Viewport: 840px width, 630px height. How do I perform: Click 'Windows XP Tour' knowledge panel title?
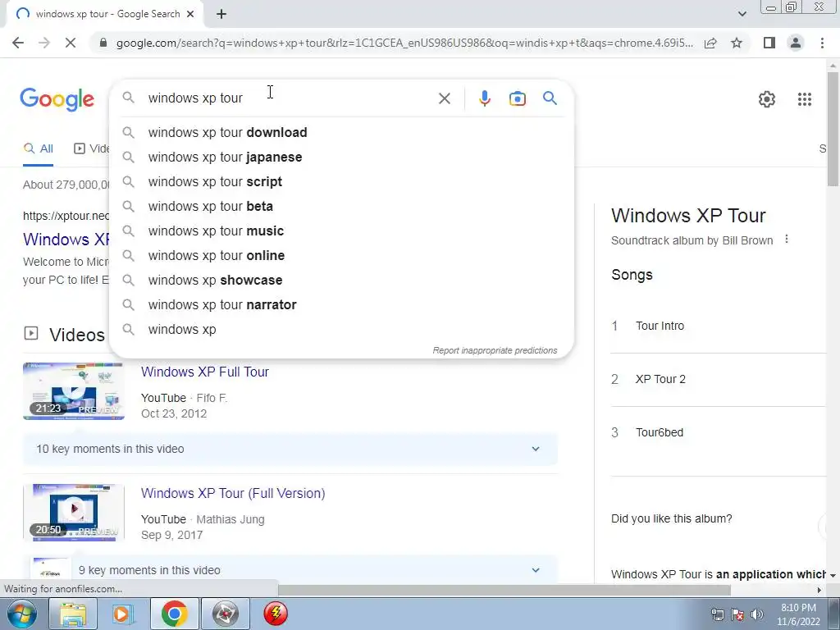tap(688, 216)
